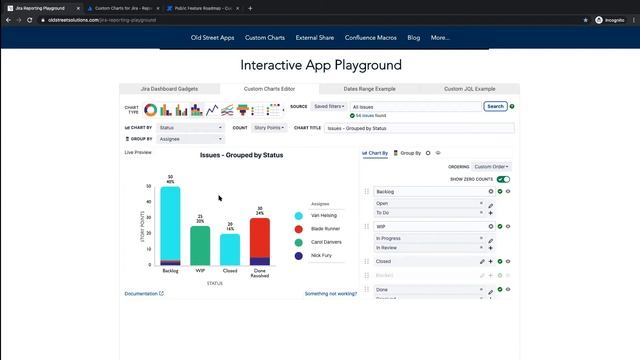This screenshot has width=640, height=360.
Task: Select the Group By settings tab
Action: coord(407,153)
